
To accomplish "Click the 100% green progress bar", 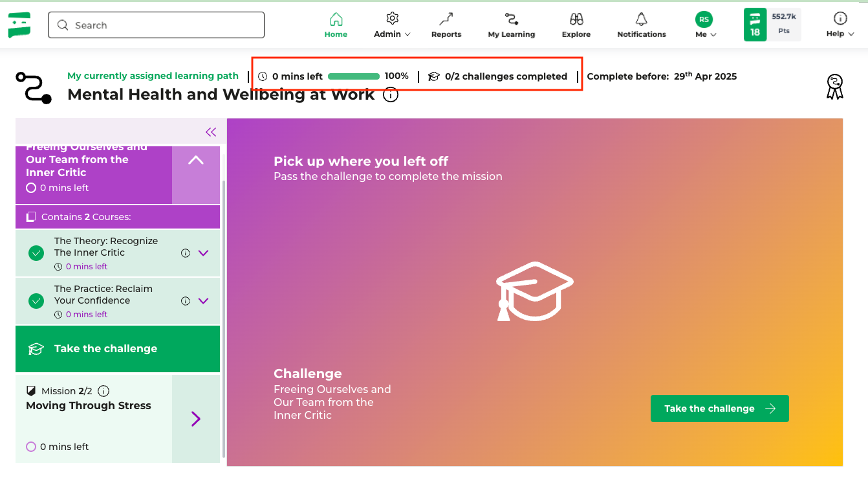I will (353, 76).
